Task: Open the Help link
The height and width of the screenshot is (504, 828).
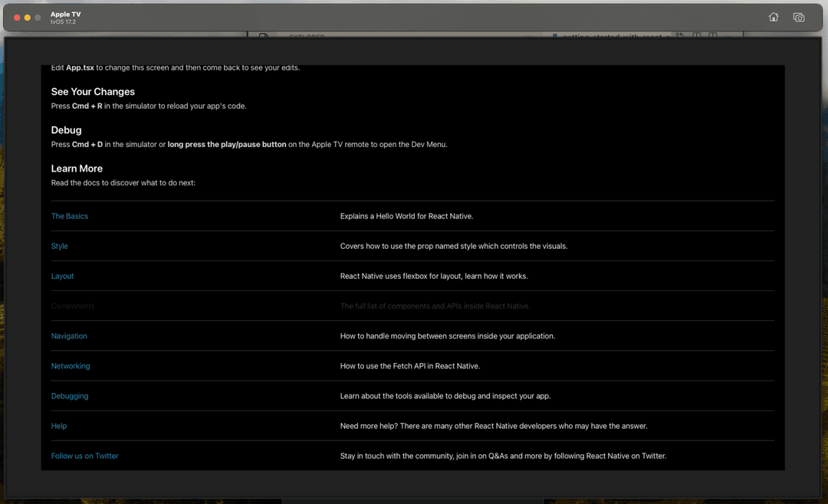Action: tap(59, 426)
